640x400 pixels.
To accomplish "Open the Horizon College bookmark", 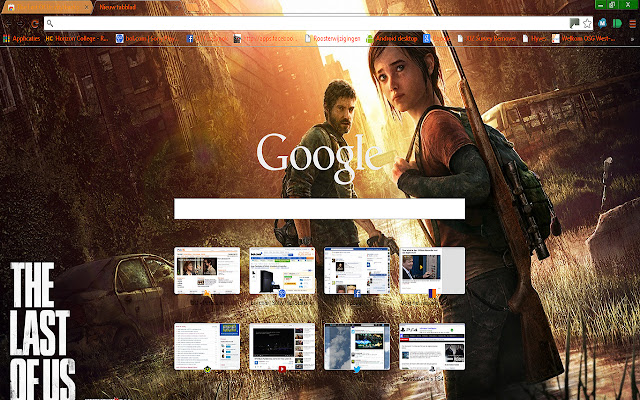I will tap(77, 39).
